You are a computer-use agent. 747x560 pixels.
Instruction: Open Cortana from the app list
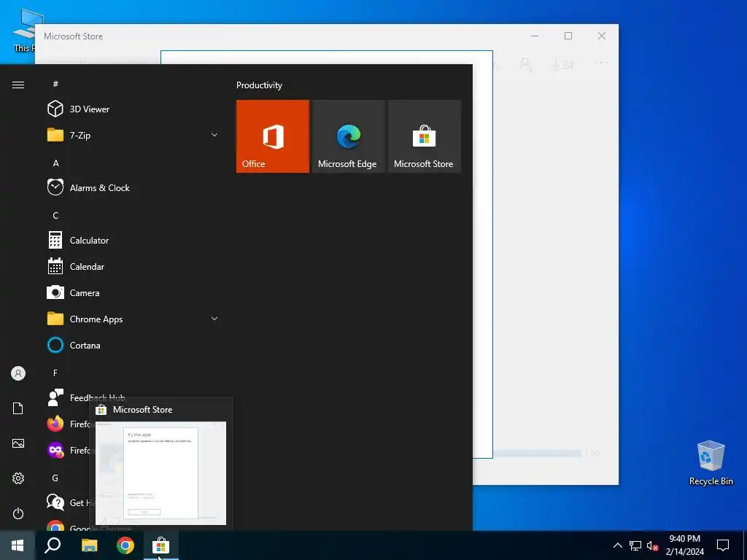pos(133,345)
